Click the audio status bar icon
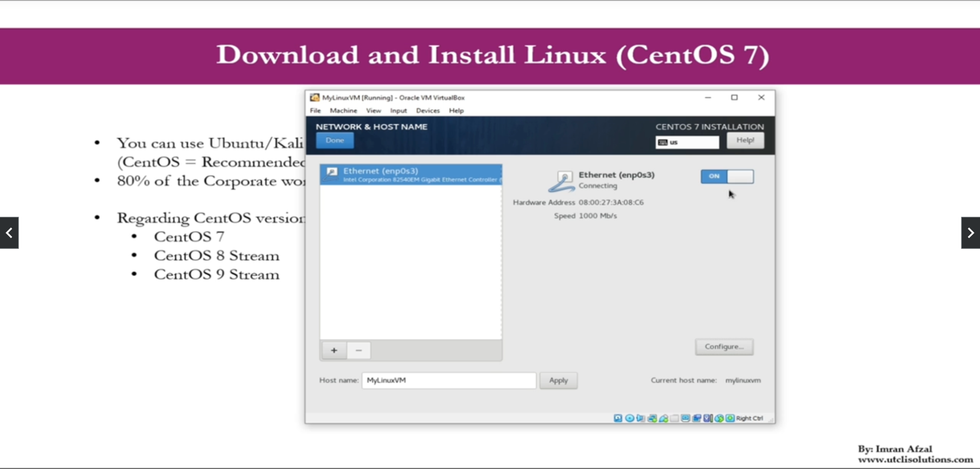Image resolution: width=980 pixels, height=469 pixels. pos(641,418)
